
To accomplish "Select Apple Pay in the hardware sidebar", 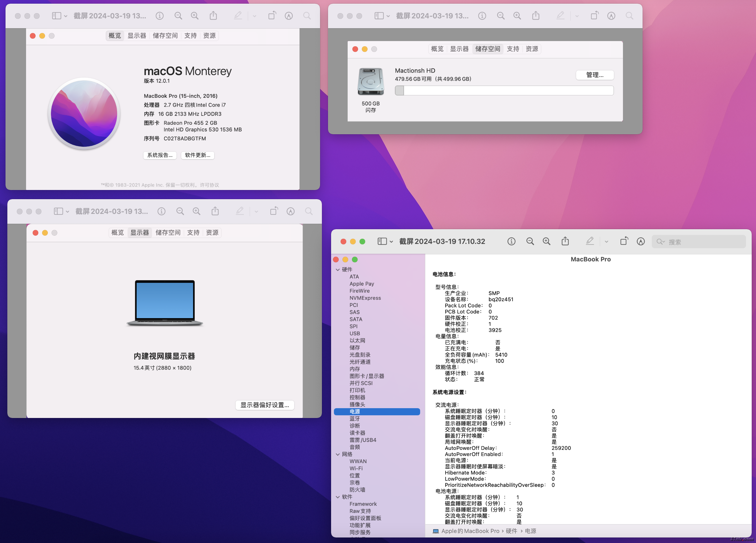I will coord(362,284).
